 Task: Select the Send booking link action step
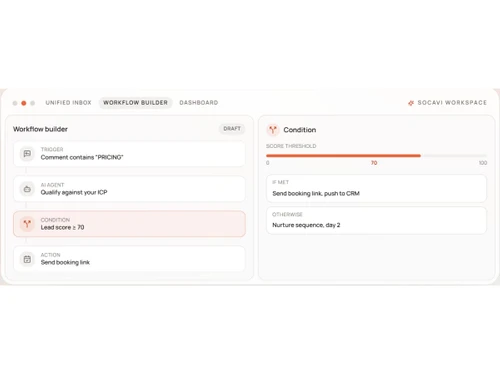[x=129, y=259]
